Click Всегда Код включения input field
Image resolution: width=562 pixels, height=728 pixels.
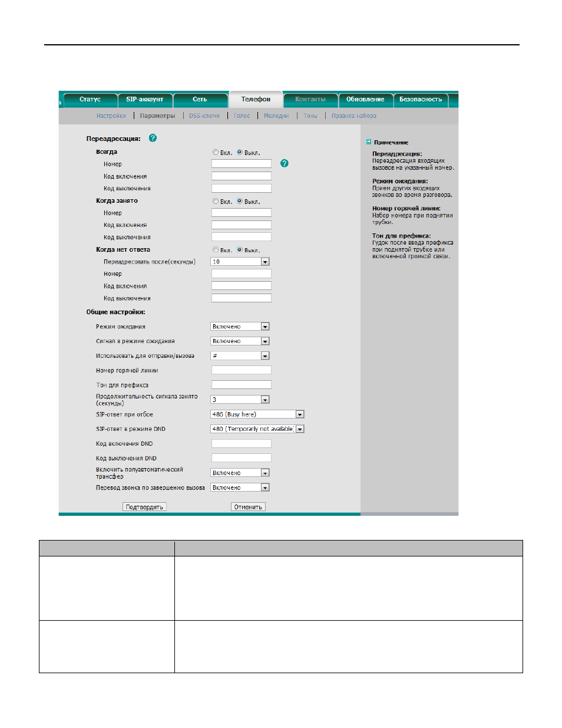click(242, 176)
